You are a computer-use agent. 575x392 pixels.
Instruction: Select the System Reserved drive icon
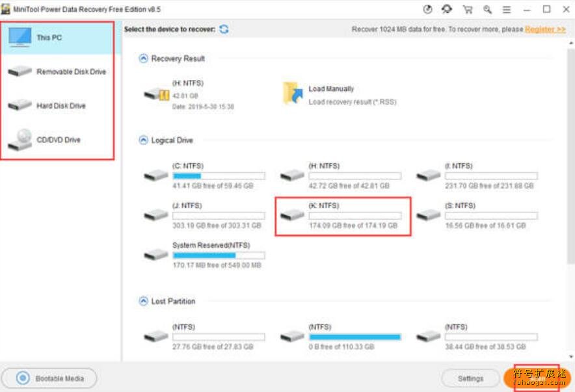[156, 255]
